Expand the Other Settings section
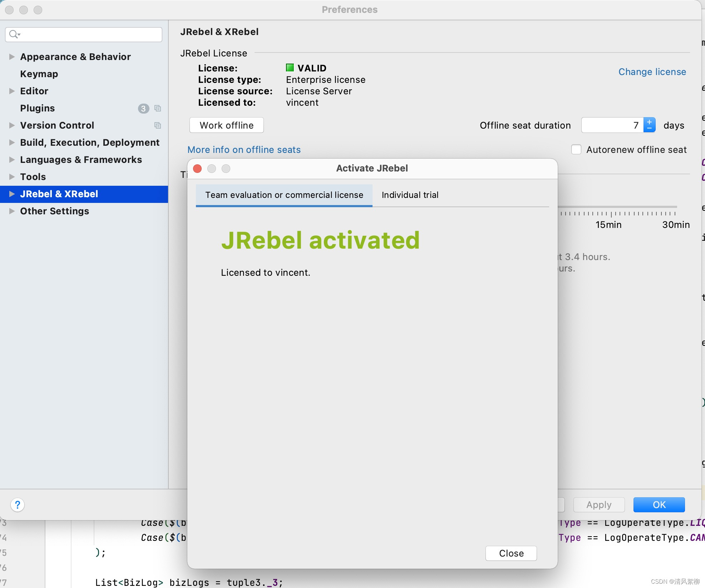Viewport: 705px width, 588px height. pos(11,211)
